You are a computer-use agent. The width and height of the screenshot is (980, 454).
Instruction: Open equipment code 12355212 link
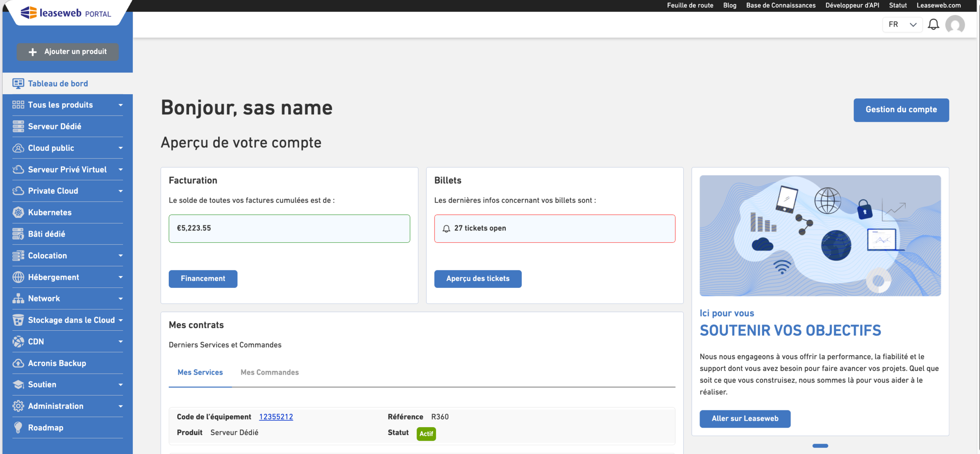point(276,417)
